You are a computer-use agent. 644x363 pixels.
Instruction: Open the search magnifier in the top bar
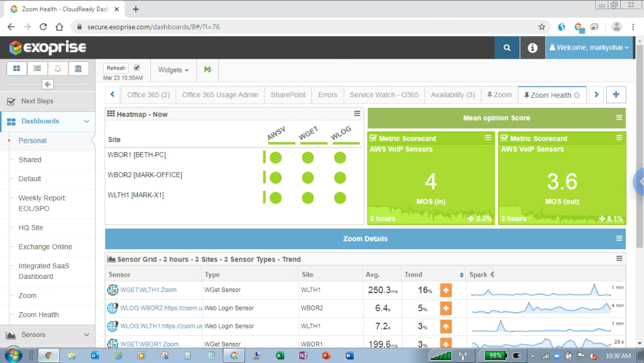(507, 47)
